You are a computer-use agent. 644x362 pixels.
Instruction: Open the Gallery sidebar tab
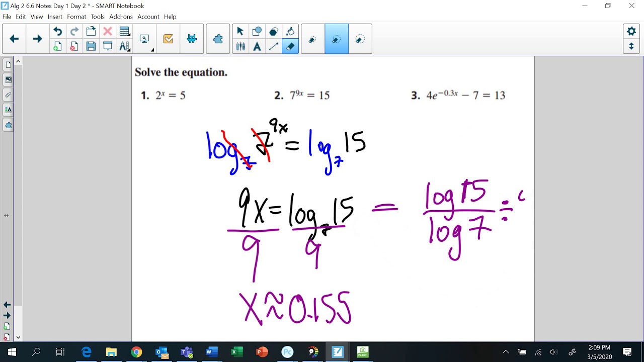tap(8, 79)
